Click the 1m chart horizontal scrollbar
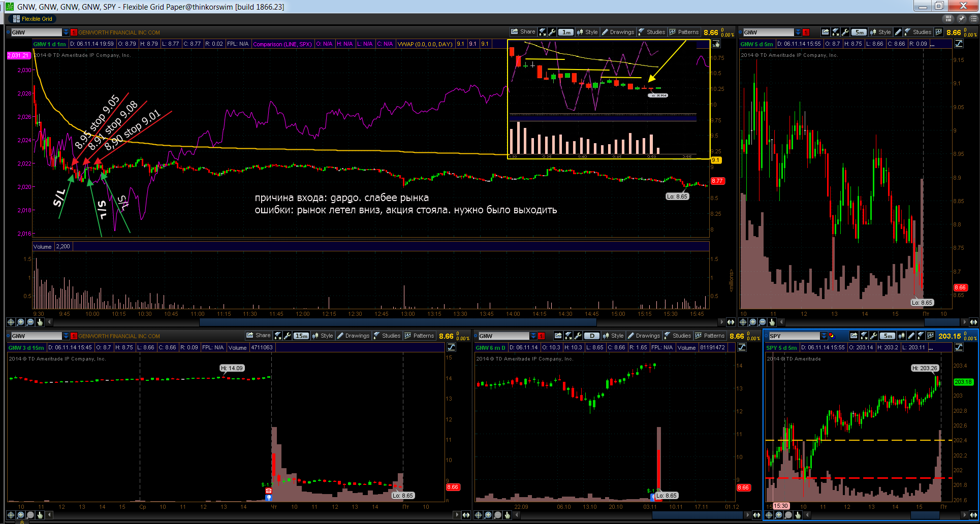Image resolution: width=980 pixels, height=524 pixels. (398, 322)
